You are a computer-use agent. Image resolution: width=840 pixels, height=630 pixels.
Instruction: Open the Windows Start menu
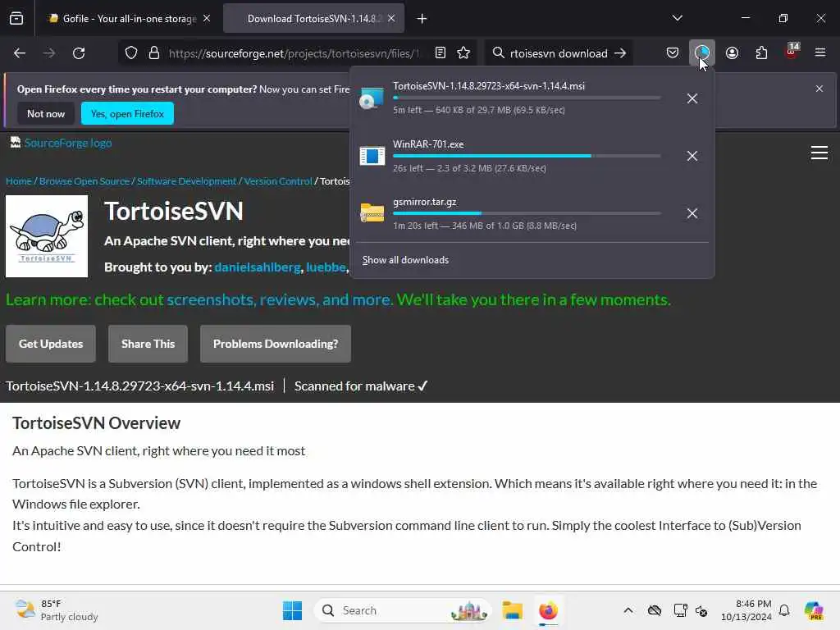pos(293,610)
